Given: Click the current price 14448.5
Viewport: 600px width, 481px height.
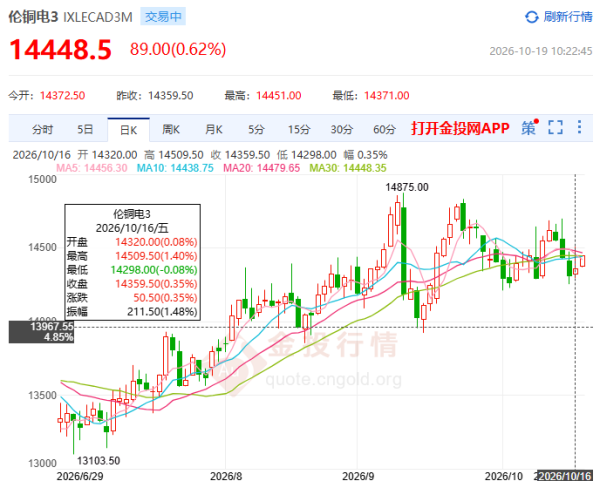Looking at the screenshot, I should click(60, 50).
